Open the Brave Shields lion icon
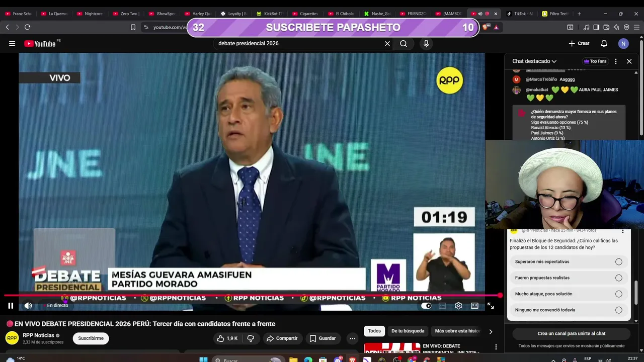Screen dimensions: 644x362 point(486,27)
